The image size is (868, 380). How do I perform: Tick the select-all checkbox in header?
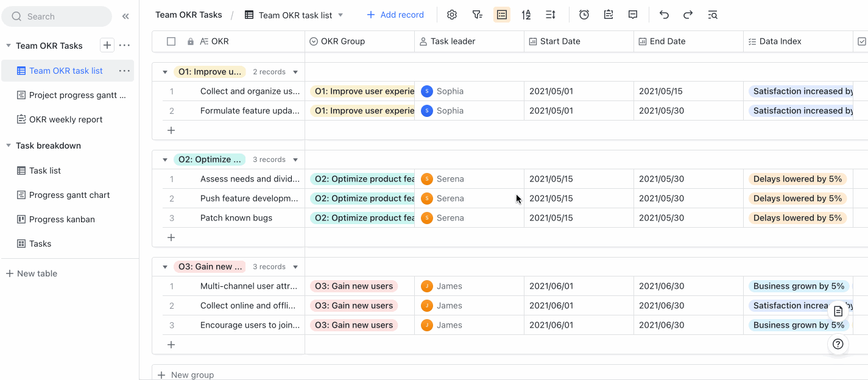pyautogui.click(x=171, y=41)
